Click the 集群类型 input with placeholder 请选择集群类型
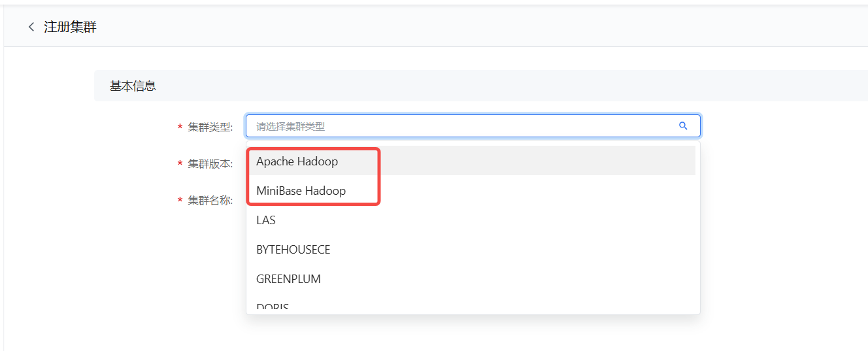 458,126
